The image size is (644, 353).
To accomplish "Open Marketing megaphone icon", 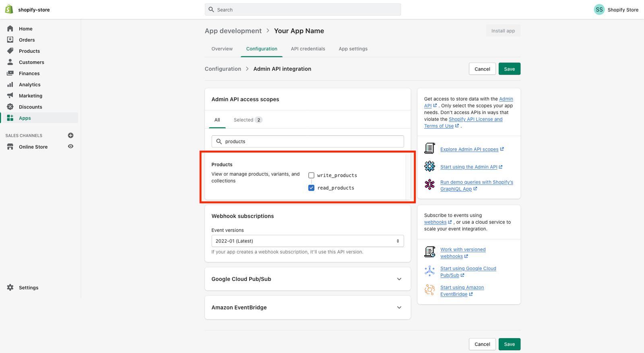I will coord(10,96).
